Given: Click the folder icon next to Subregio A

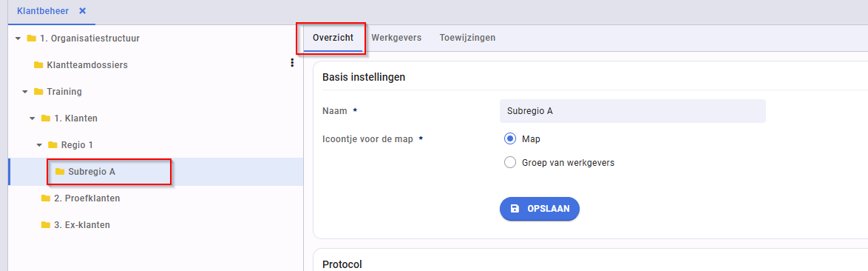Looking at the screenshot, I should (x=60, y=172).
